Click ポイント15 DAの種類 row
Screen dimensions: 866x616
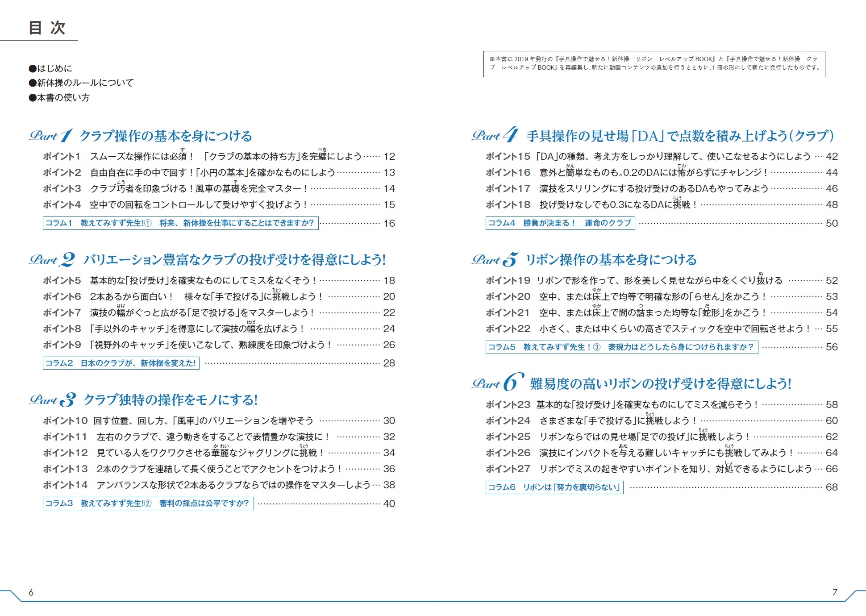click(x=662, y=156)
